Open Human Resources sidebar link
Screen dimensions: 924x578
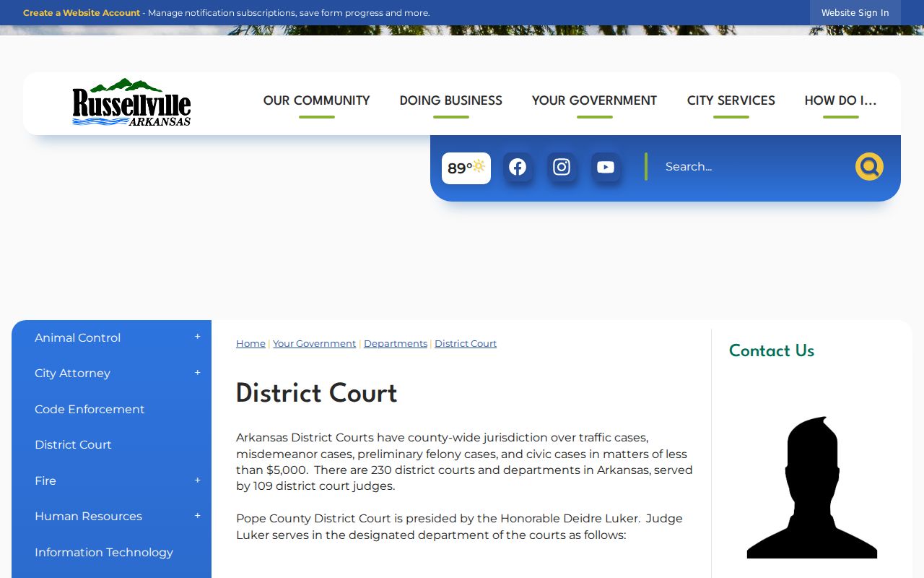88,516
